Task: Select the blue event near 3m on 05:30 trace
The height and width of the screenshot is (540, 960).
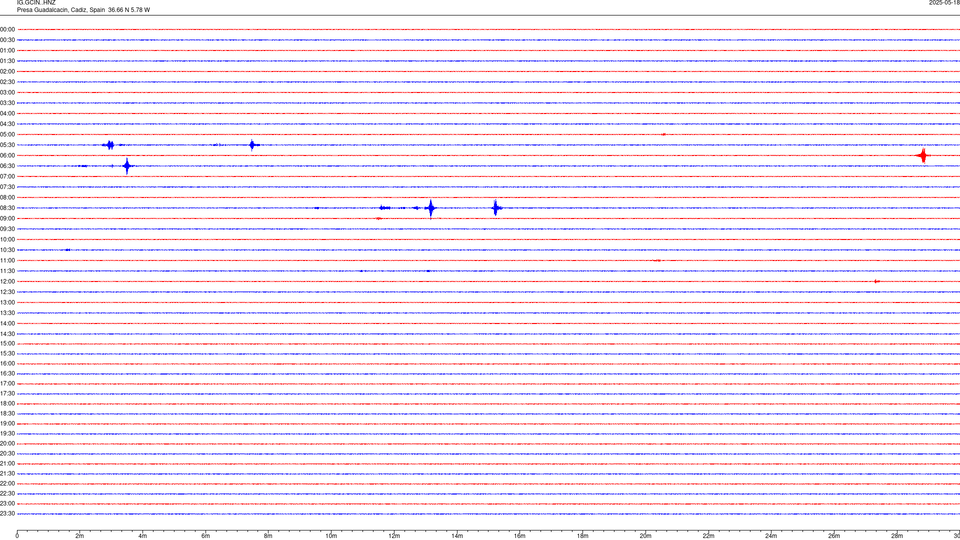Action: tap(110, 145)
